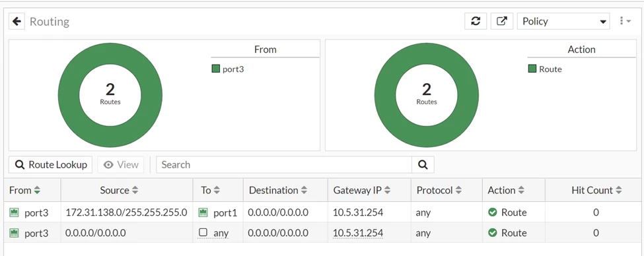Click 'Route' text in second row Action cell

pyautogui.click(x=514, y=233)
